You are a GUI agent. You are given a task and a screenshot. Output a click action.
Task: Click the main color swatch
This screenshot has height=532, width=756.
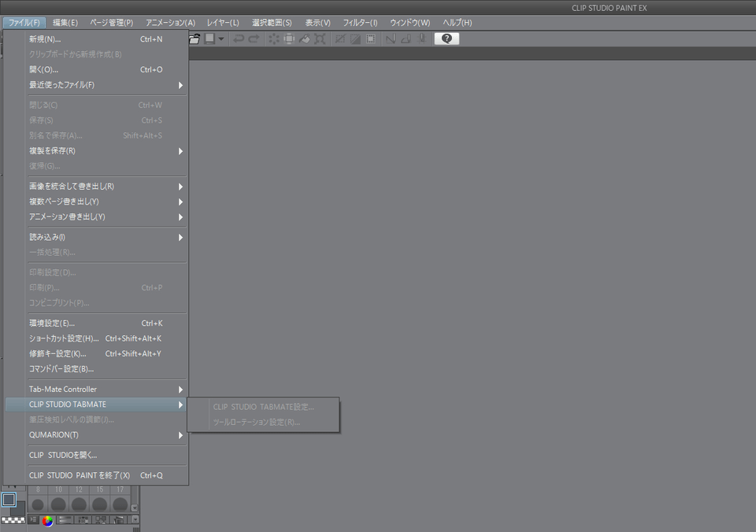point(9,501)
